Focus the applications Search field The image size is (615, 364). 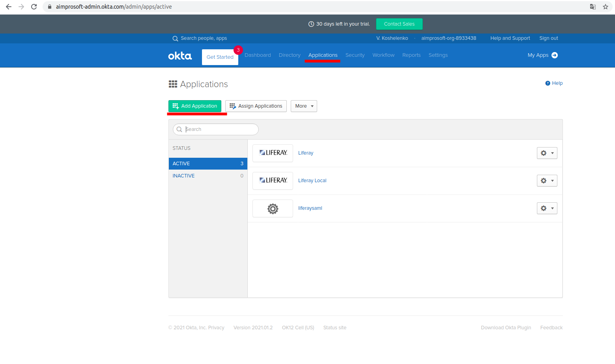pos(216,129)
